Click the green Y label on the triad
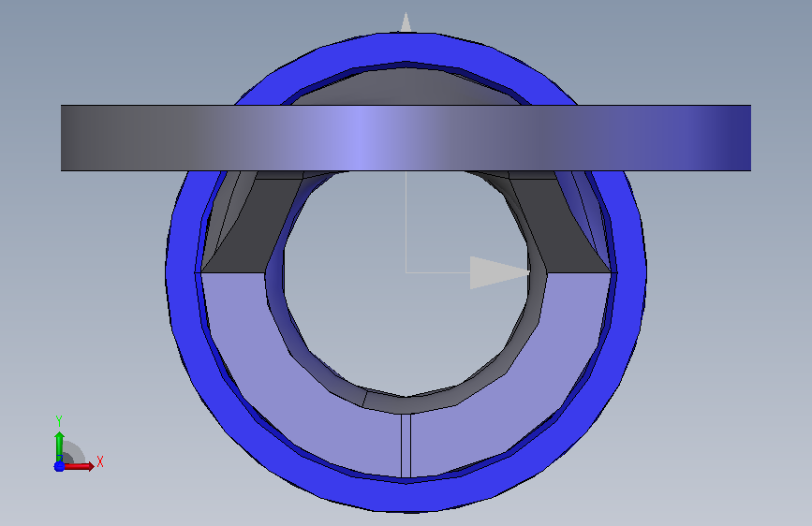Image resolution: width=812 pixels, height=526 pixels. (59, 421)
